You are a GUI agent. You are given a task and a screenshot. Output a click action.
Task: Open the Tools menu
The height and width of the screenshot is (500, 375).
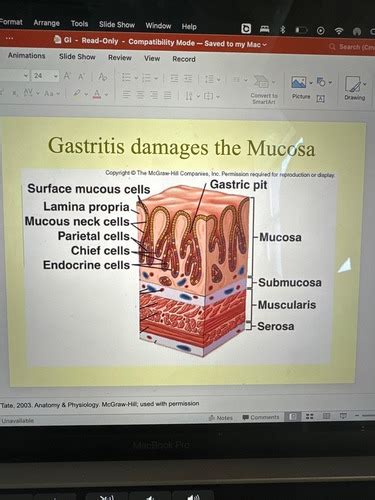(x=79, y=24)
